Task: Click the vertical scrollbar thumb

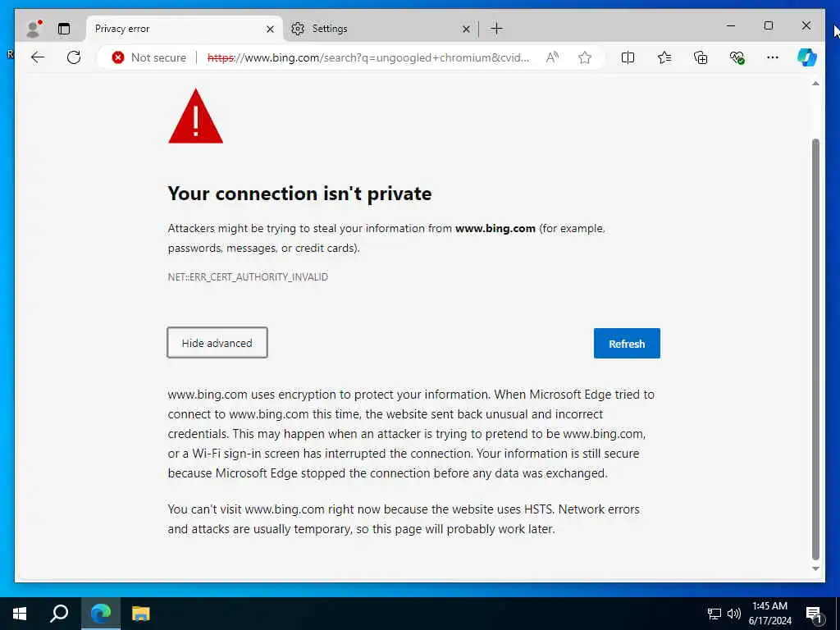Action: pyautogui.click(x=815, y=349)
